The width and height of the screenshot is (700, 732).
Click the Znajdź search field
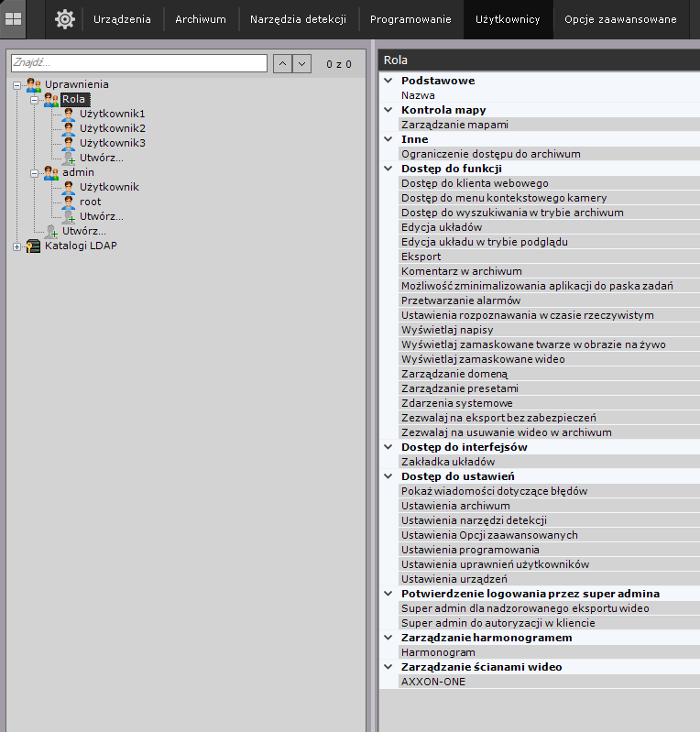click(137, 63)
